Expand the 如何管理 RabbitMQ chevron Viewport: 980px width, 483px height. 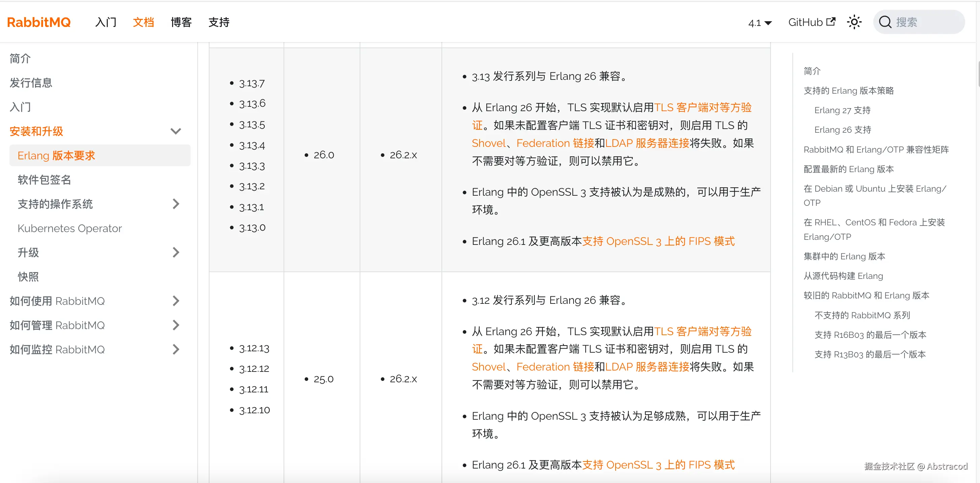pyautogui.click(x=175, y=325)
